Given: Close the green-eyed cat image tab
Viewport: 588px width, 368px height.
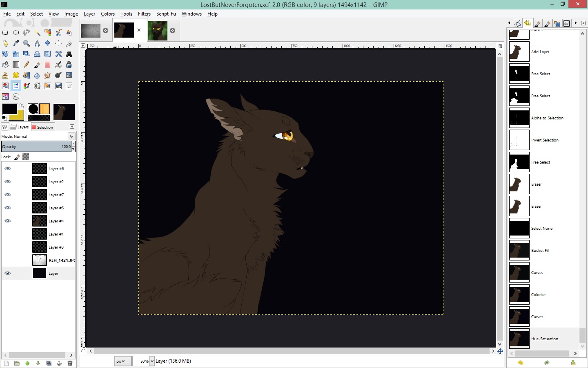Looking at the screenshot, I should pyautogui.click(x=172, y=30).
